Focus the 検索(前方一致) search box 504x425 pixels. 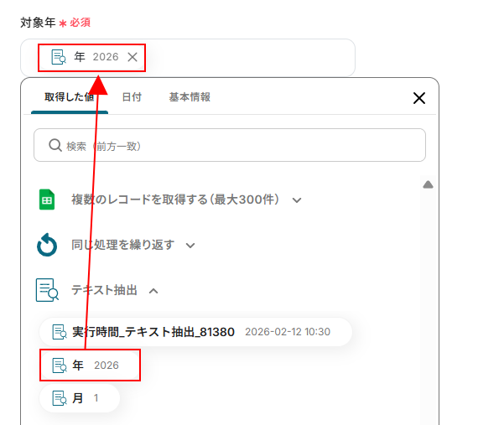pyautogui.click(x=230, y=145)
